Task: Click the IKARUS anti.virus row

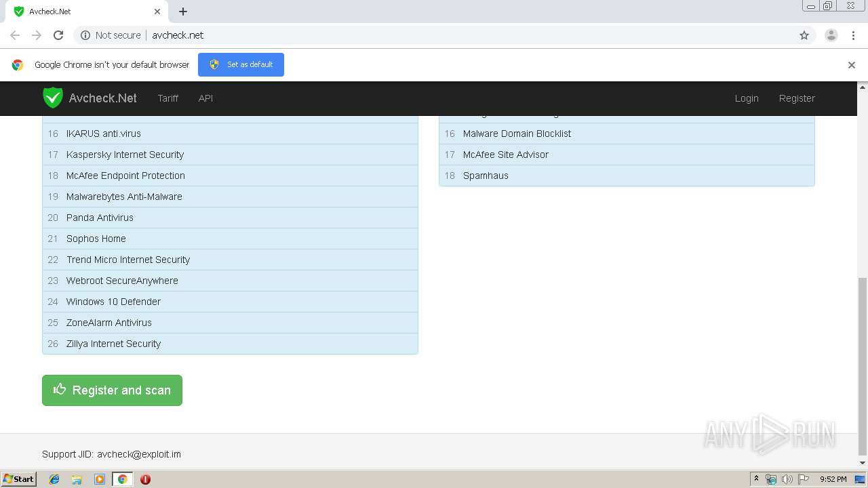Action: (x=230, y=134)
